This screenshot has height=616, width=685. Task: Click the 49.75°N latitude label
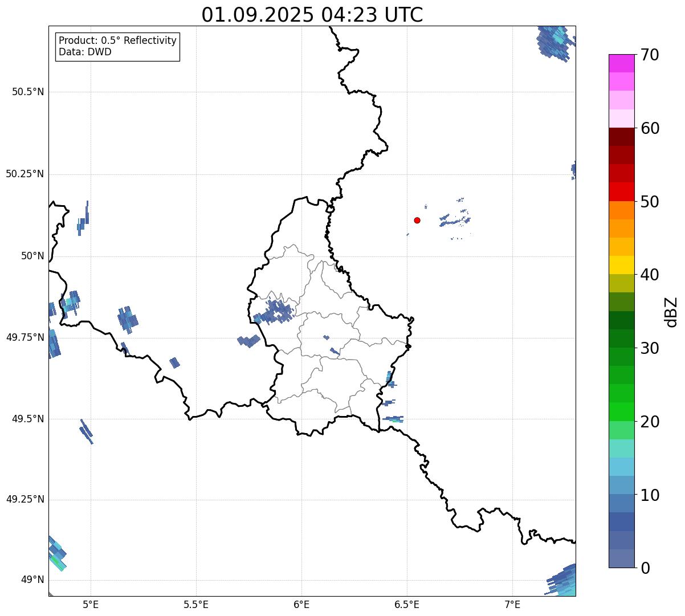[25, 337]
